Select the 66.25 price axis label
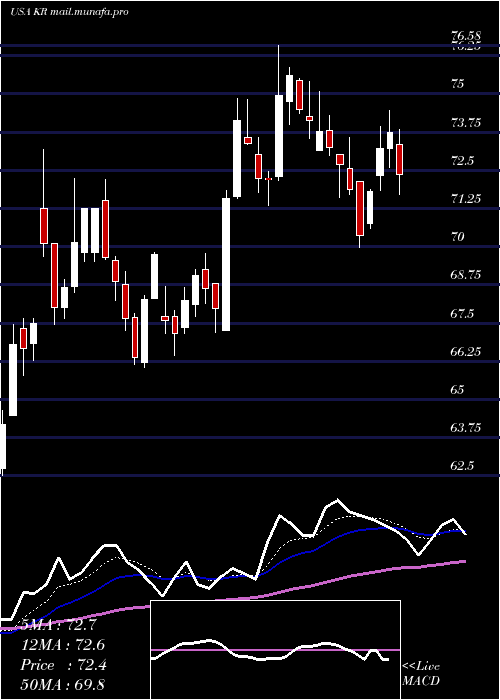The width and height of the screenshot is (500, 700). click(x=466, y=352)
